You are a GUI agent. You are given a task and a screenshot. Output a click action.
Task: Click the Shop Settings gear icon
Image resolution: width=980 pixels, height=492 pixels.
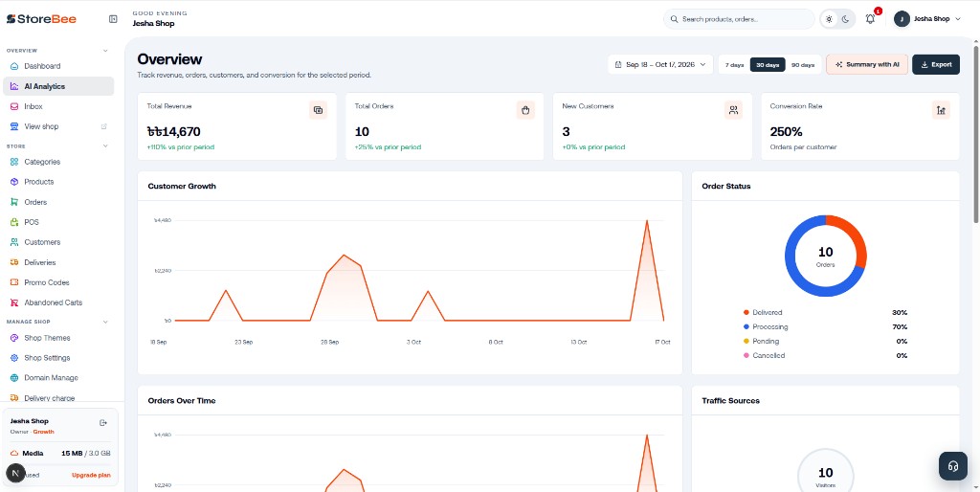(14, 358)
